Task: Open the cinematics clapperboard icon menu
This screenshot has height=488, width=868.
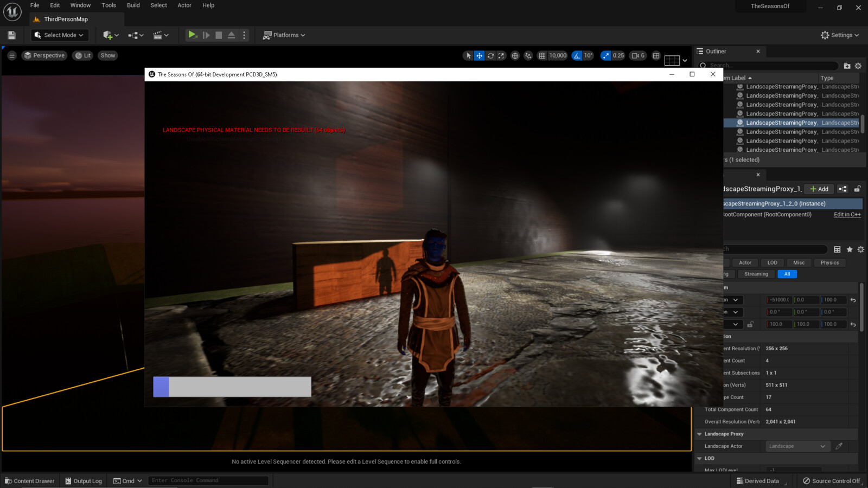Action: 161,35
